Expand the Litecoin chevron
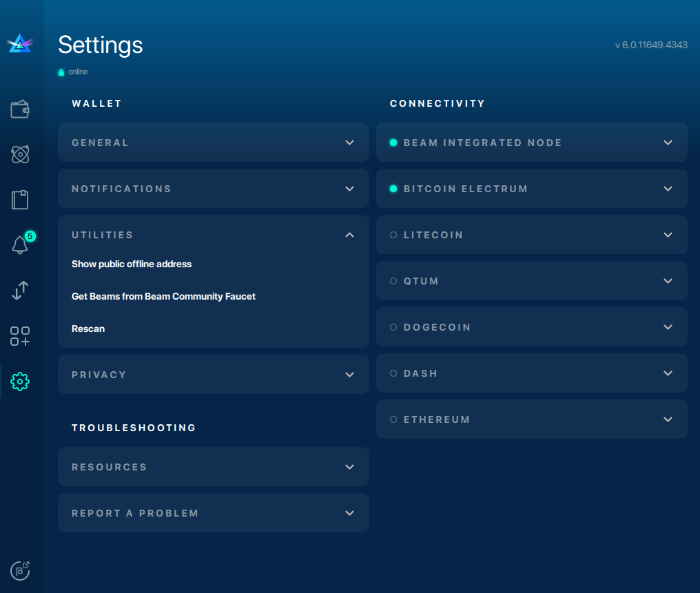The image size is (700, 593). tap(668, 235)
